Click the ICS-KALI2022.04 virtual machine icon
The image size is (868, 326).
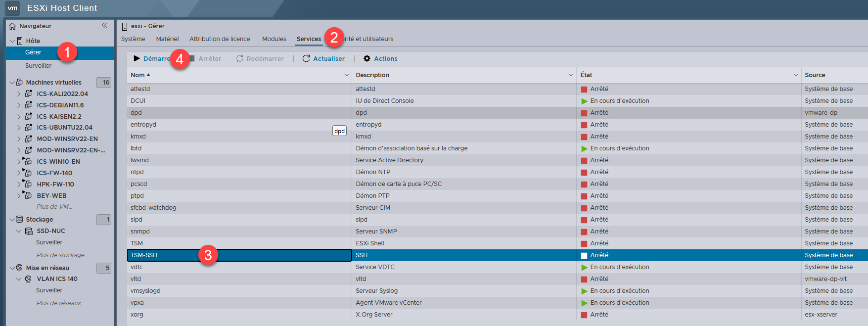(29, 93)
